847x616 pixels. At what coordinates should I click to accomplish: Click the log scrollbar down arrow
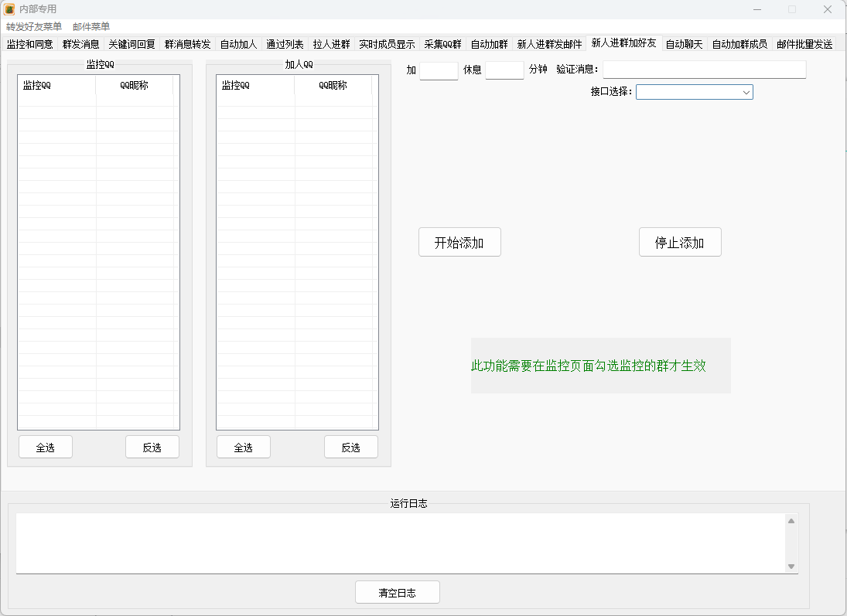(x=791, y=567)
